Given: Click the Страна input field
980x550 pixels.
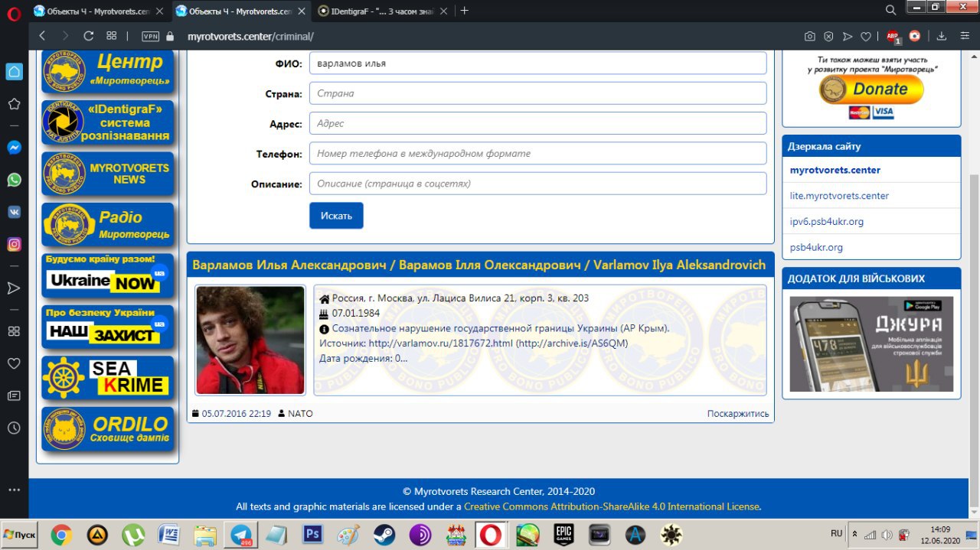Looking at the screenshot, I should point(537,93).
